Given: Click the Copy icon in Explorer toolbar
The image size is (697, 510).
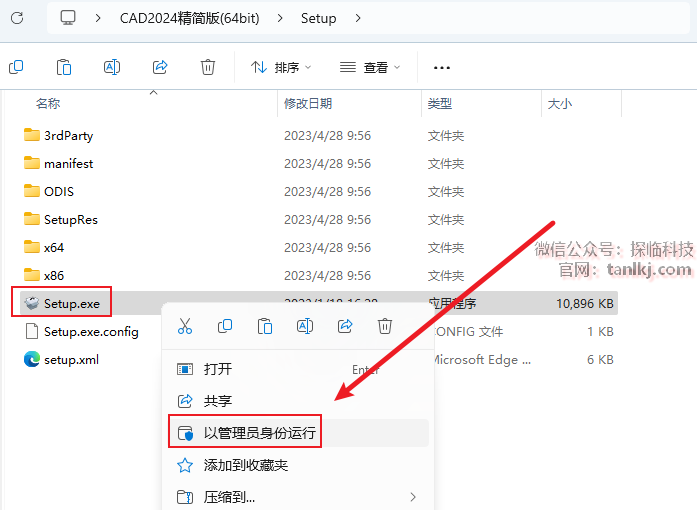Looking at the screenshot, I should pyautogui.click(x=16, y=67).
